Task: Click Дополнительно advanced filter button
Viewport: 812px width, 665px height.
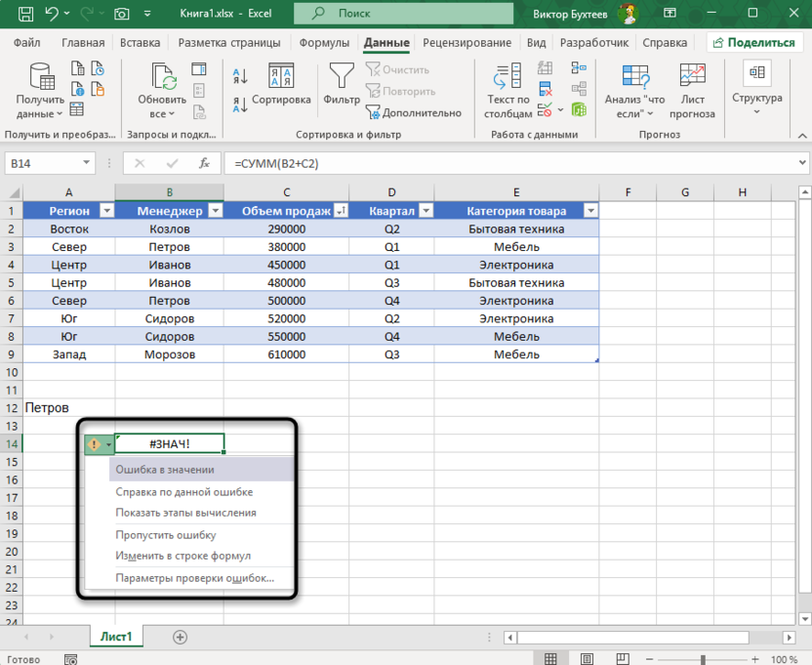Action: point(413,112)
